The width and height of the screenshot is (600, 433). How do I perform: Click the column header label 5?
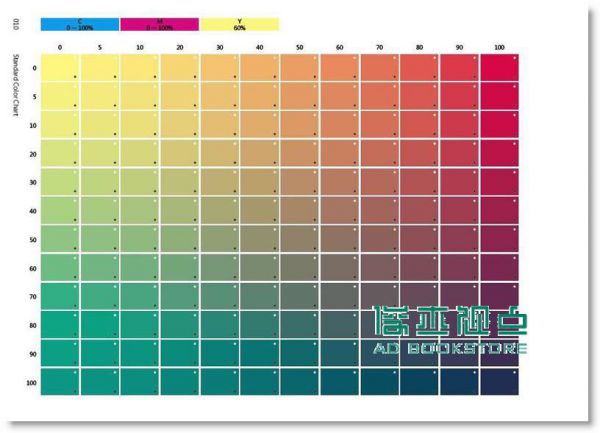(x=100, y=47)
